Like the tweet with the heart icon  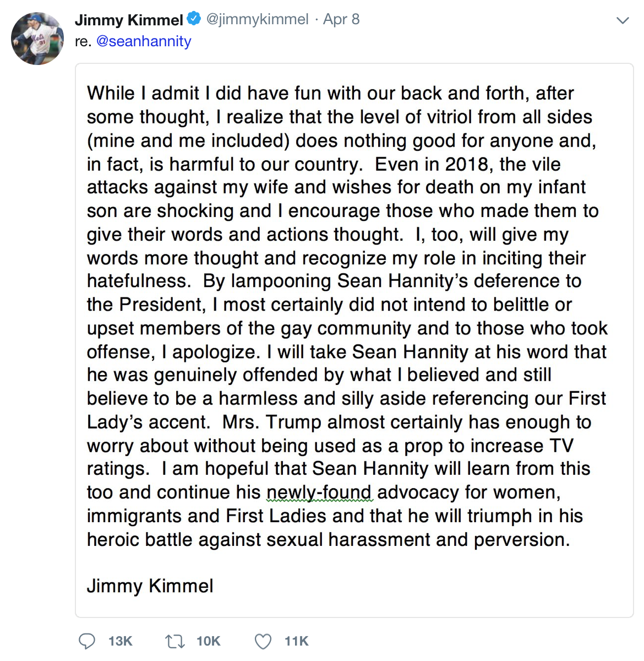pyautogui.click(x=263, y=641)
